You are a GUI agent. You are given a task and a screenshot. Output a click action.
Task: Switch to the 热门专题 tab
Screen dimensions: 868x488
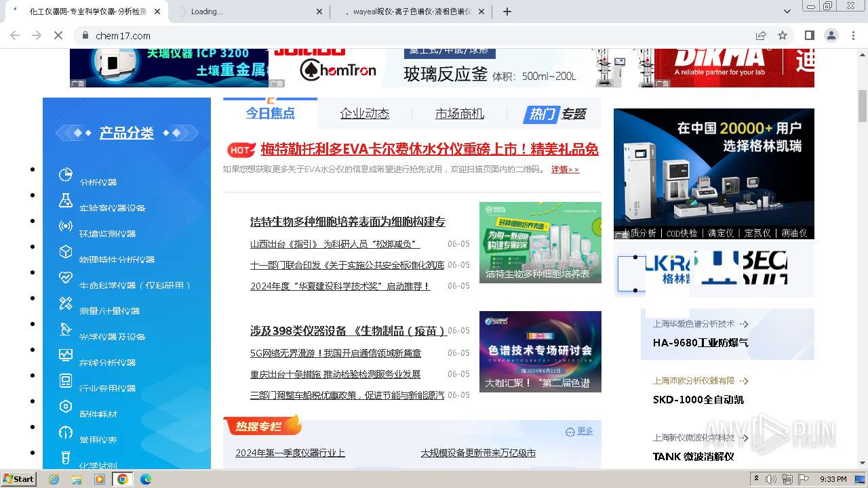(555, 114)
